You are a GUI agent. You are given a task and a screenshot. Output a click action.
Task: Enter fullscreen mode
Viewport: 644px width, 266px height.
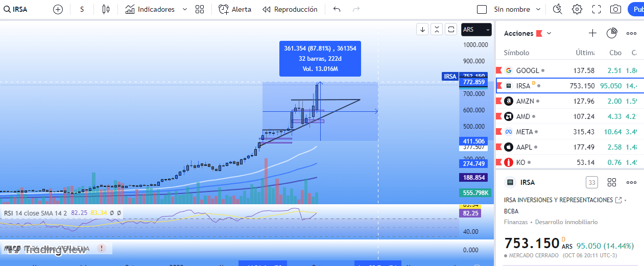(597, 9)
